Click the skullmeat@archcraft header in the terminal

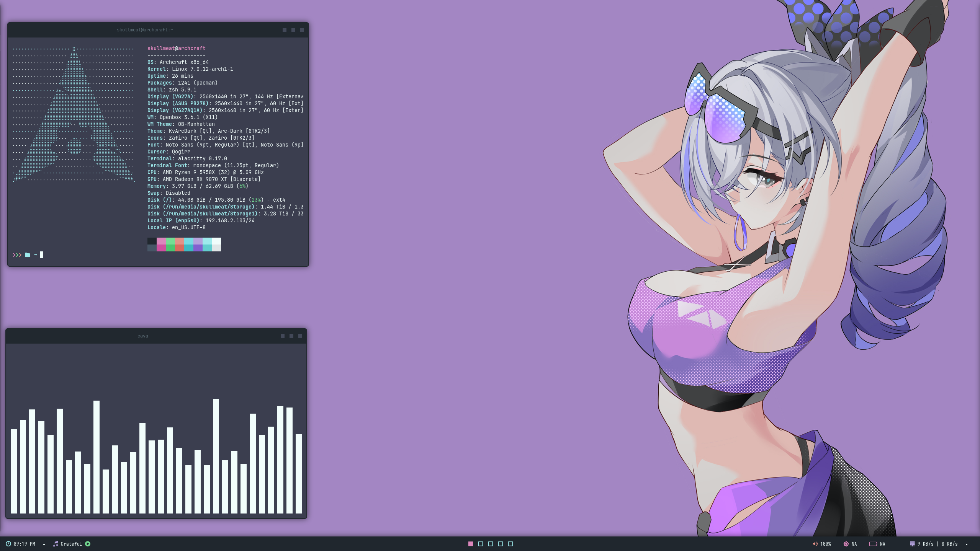pos(177,48)
